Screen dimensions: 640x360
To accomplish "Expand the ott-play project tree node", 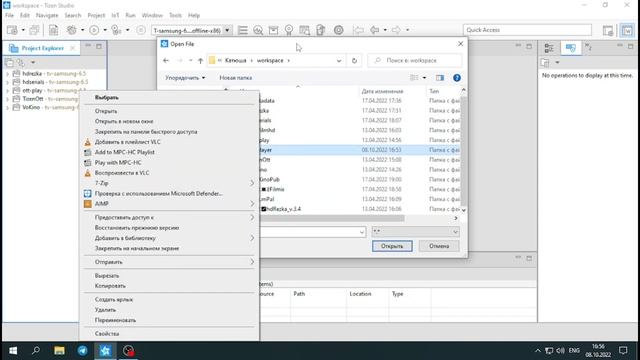I will point(7,91).
